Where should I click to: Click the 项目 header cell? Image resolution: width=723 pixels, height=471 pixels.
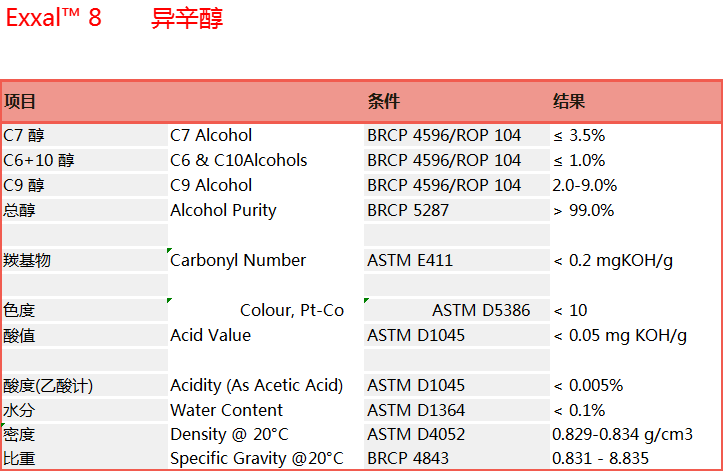click(20, 101)
